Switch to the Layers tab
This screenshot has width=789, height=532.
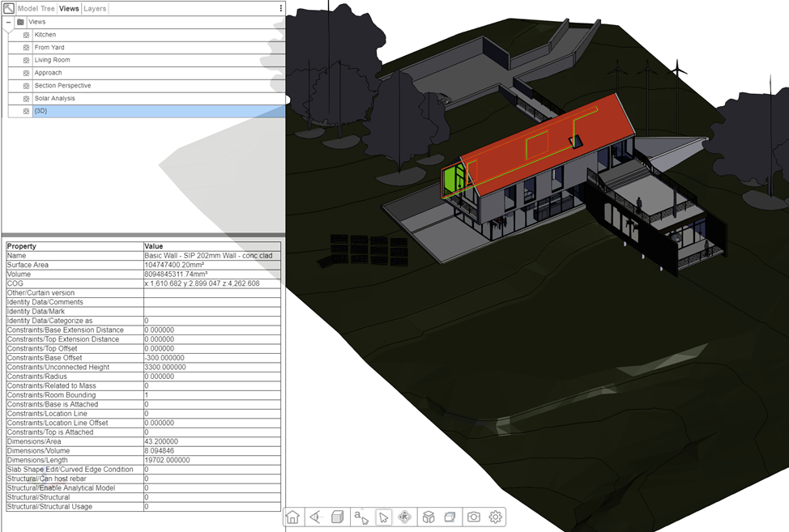tap(95, 8)
